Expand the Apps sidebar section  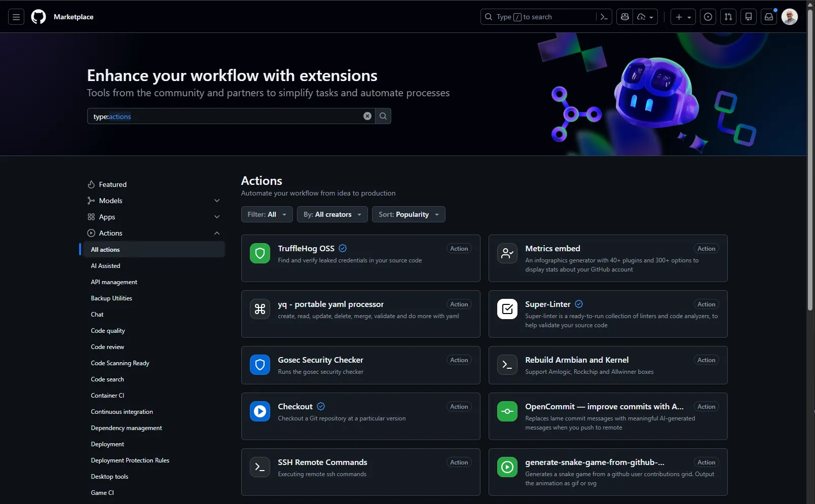217,217
